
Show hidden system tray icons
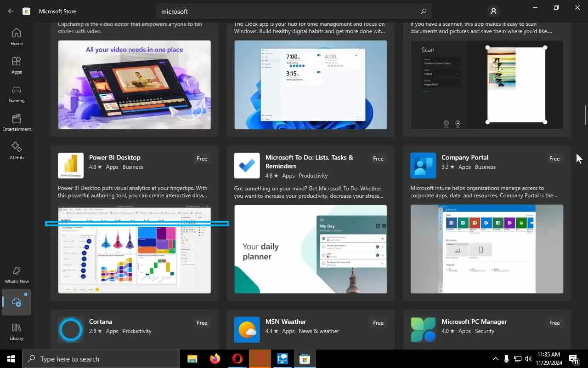pos(495,359)
